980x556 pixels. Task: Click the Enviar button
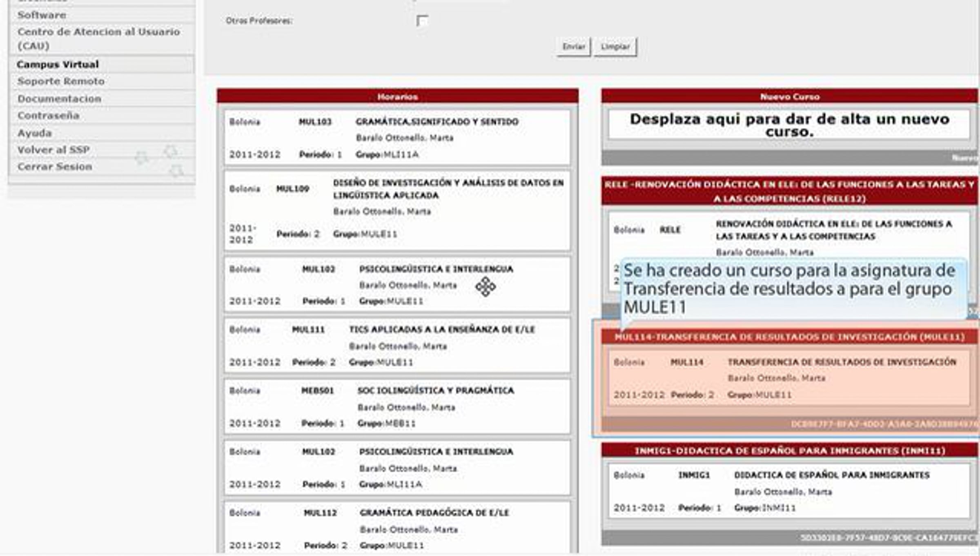point(574,47)
